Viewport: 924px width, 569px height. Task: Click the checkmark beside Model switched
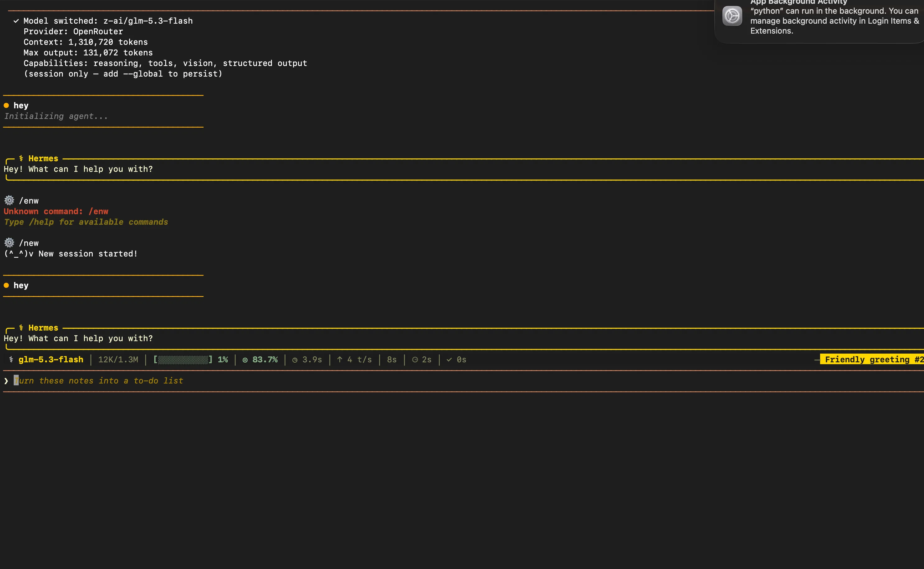16,21
